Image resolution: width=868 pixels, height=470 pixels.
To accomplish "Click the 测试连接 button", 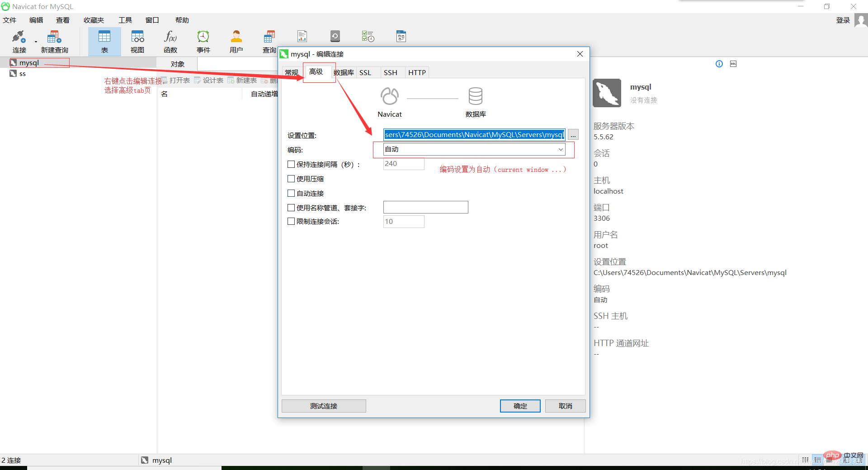I will pyautogui.click(x=324, y=406).
